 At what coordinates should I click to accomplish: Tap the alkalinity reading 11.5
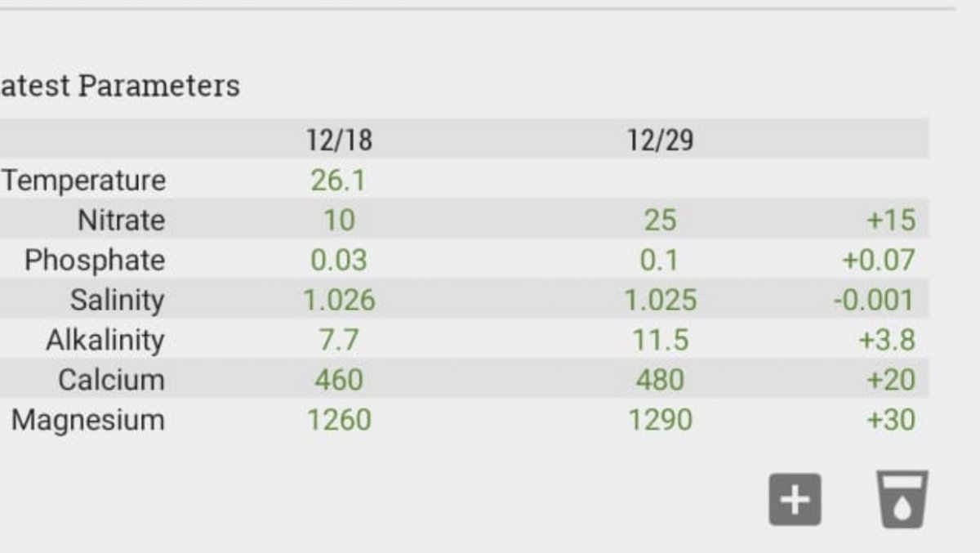[660, 340]
